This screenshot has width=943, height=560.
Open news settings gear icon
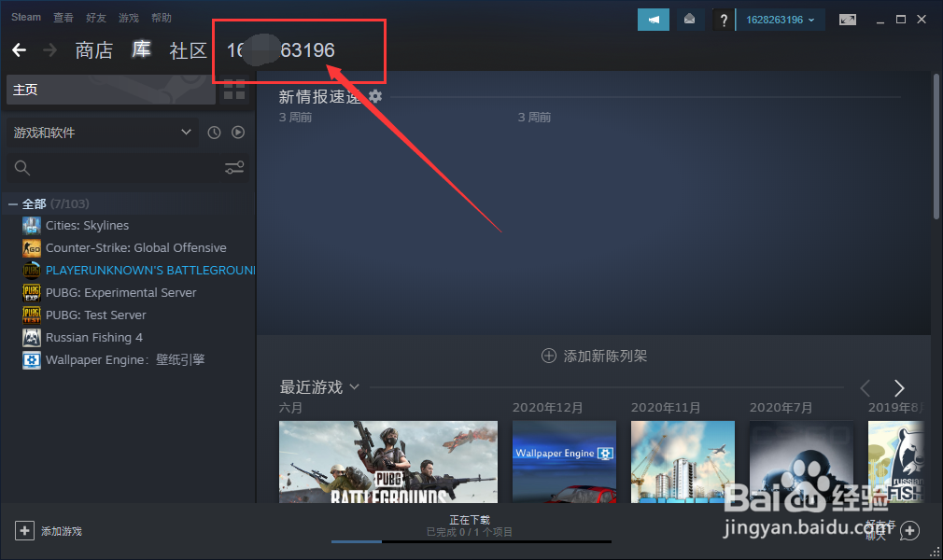(x=375, y=96)
